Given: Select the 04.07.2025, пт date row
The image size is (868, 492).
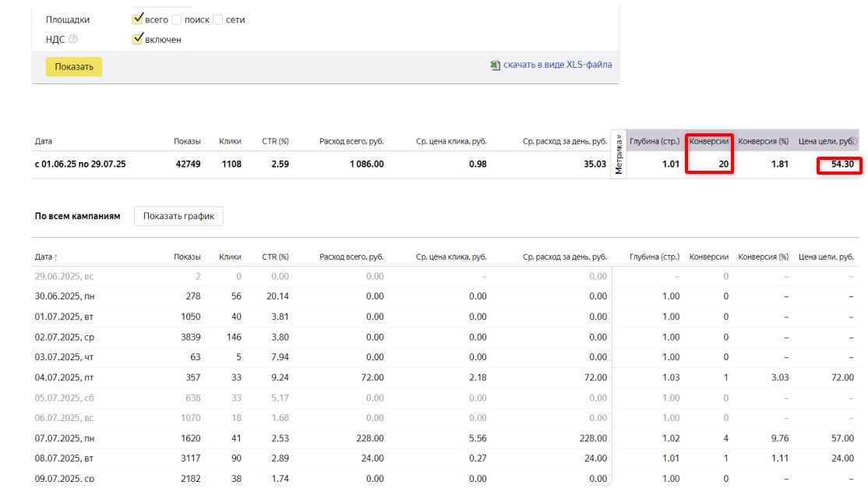Looking at the screenshot, I should tap(63, 377).
